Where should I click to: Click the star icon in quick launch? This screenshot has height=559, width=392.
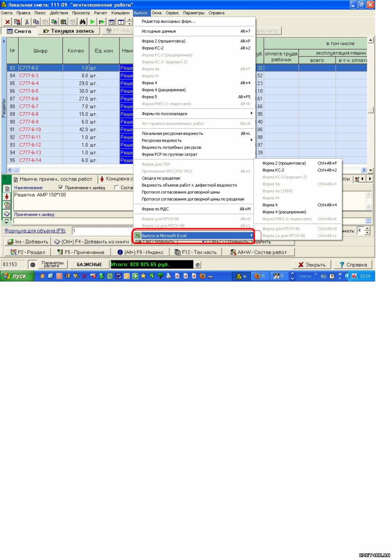143,276
